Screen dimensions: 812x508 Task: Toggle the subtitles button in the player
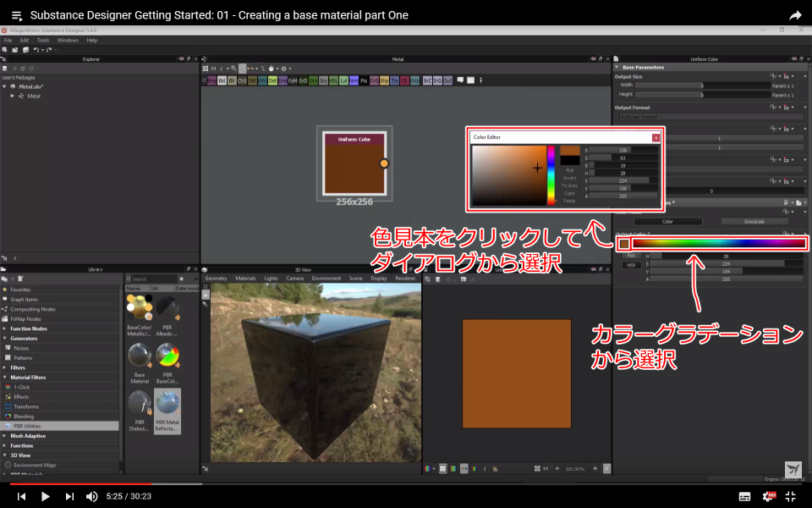pos(744,497)
